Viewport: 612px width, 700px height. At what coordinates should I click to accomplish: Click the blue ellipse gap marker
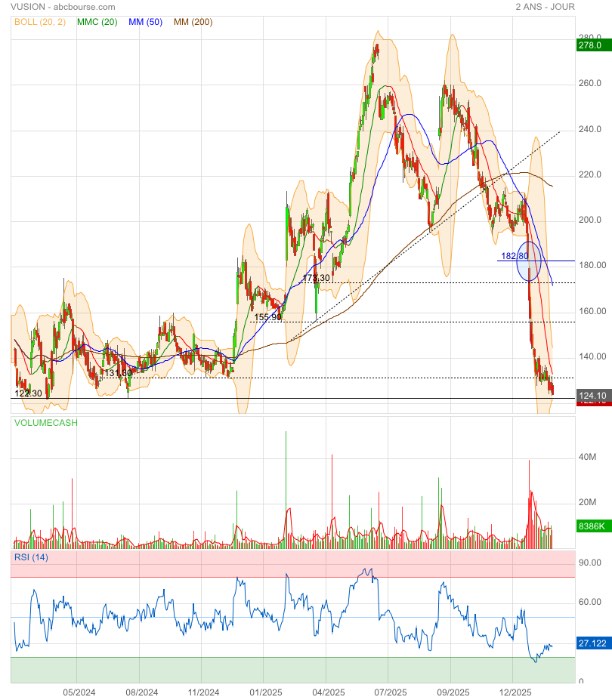[529, 261]
